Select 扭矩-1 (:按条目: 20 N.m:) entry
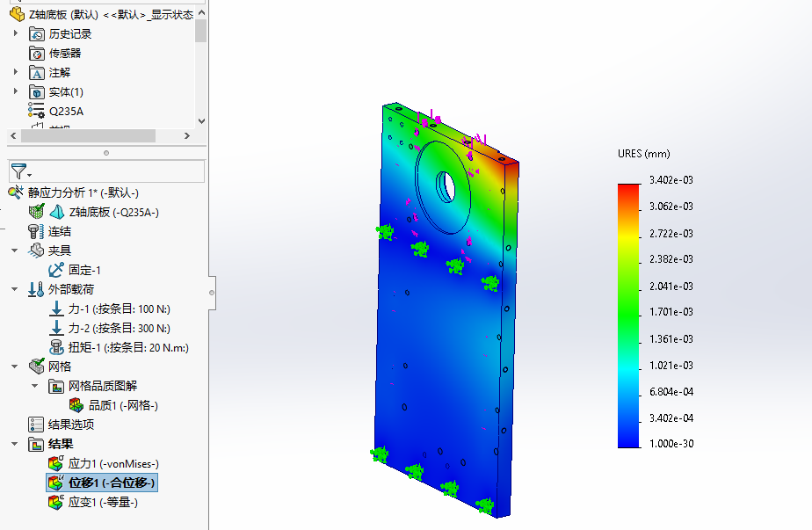Screen dimensions: 812x530 point(128,348)
